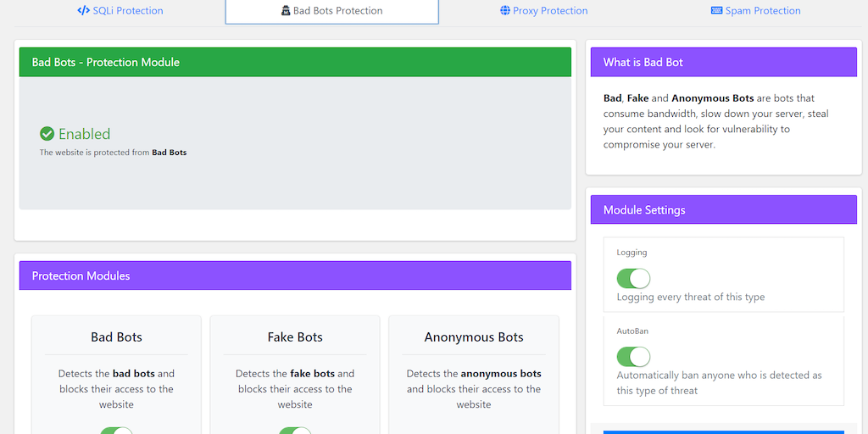Click the Bad Bots robot icon

click(286, 11)
